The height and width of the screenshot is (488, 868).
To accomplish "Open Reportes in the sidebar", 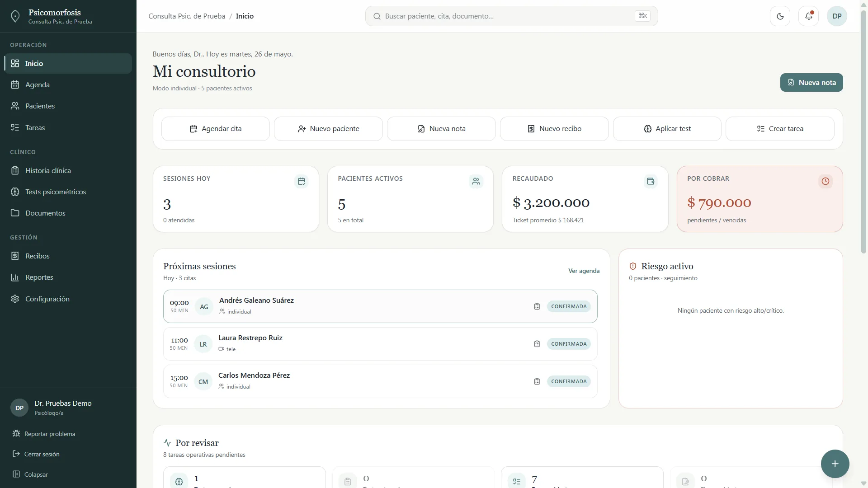I will [68, 277].
